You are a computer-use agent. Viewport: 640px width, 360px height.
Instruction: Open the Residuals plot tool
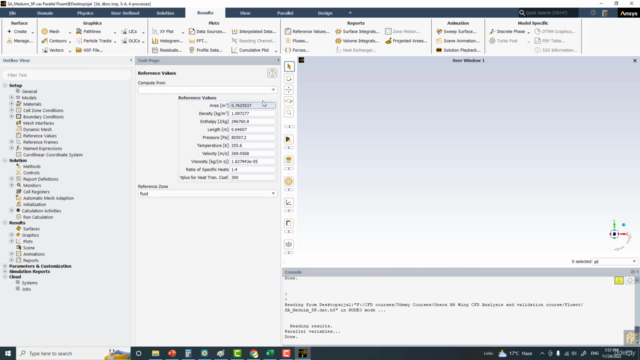(x=167, y=50)
